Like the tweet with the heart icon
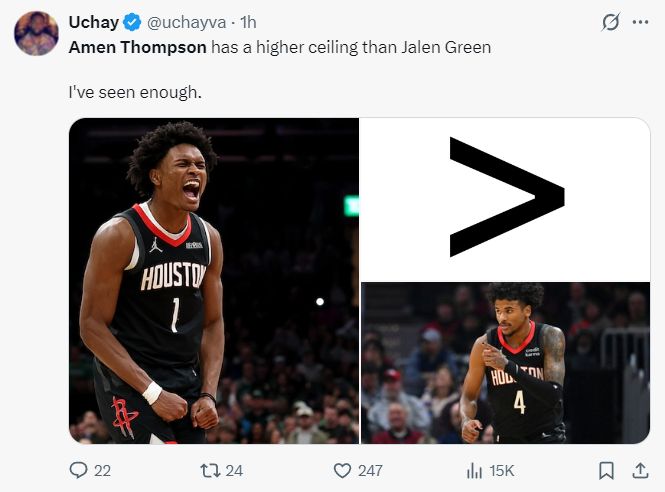This screenshot has height=492, width=665. point(342,470)
